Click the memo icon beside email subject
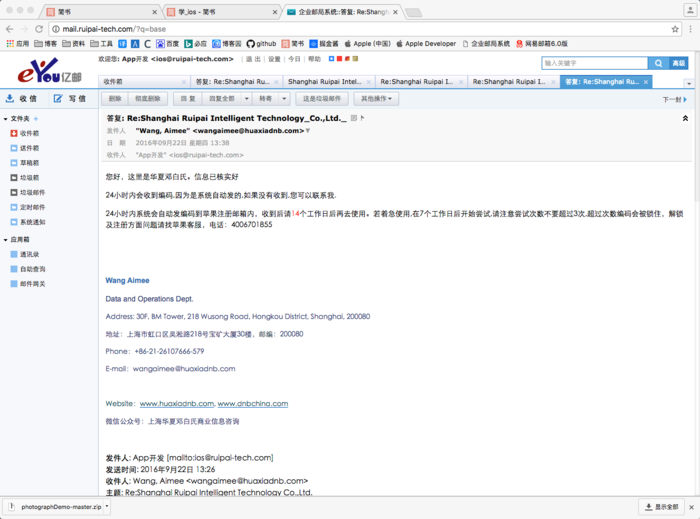 (x=354, y=118)
